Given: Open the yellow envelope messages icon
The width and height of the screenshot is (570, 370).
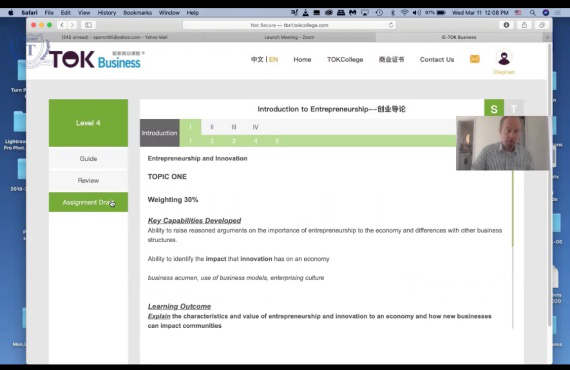Looking at the screenshot, I should click(474, 59).
